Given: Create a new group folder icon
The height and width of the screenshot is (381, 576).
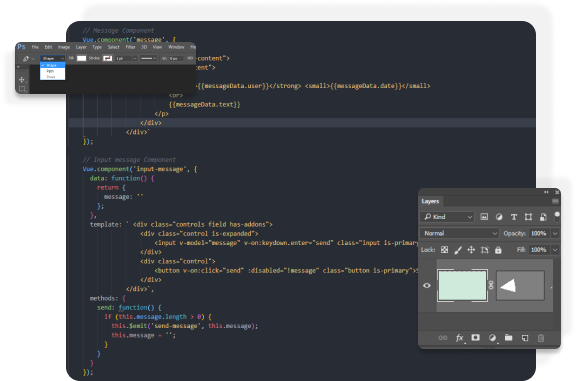Looking at the screenshot, I should coord(508,337).
